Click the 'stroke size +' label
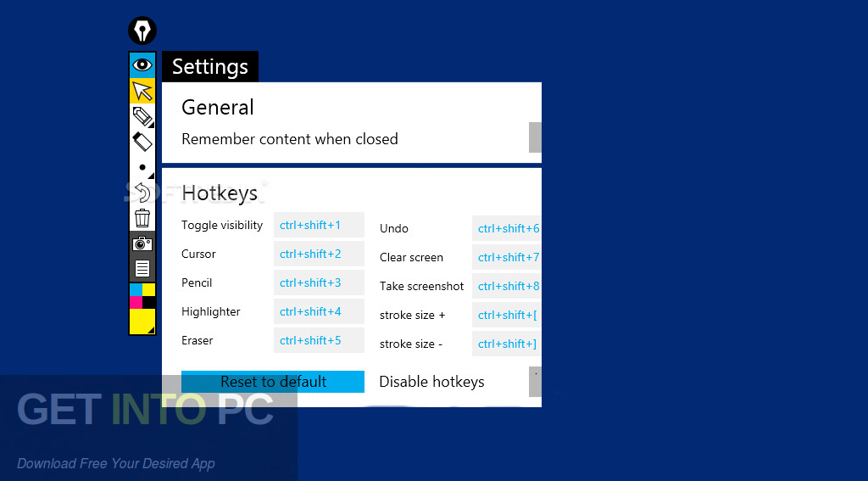868x481 pixels. pyautogui.click(x=413, y=315)
